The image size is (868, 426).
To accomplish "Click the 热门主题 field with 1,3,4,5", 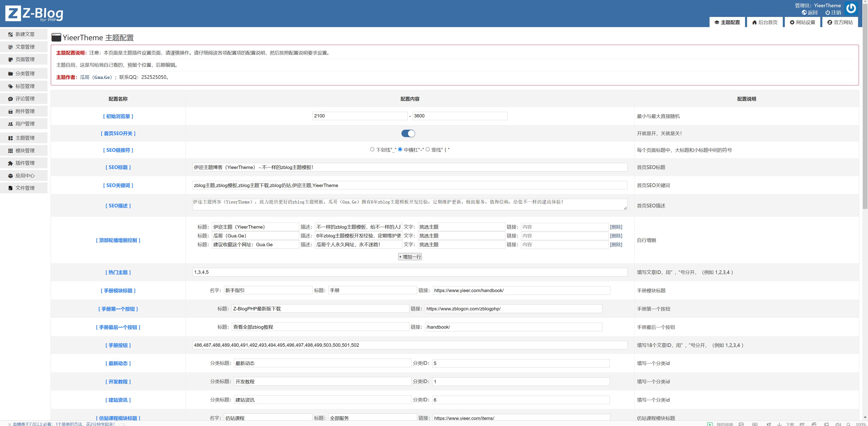I will pos(410,272).
